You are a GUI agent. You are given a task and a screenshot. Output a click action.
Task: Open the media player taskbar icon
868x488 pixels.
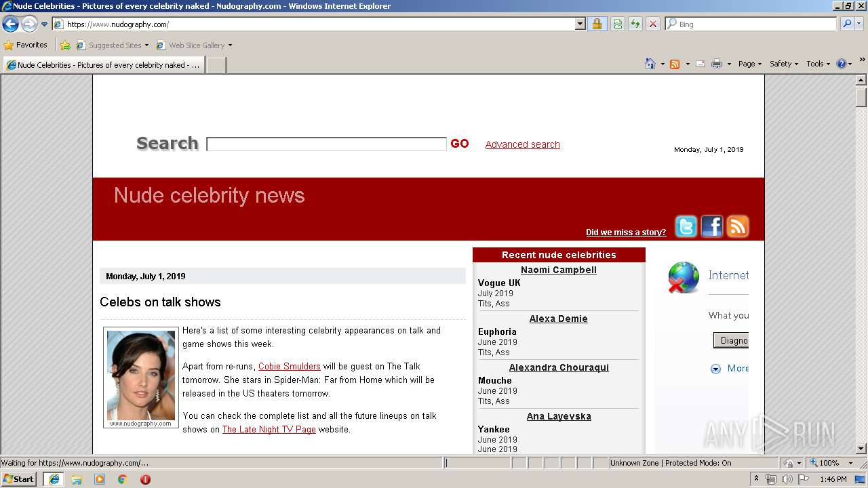100,479
